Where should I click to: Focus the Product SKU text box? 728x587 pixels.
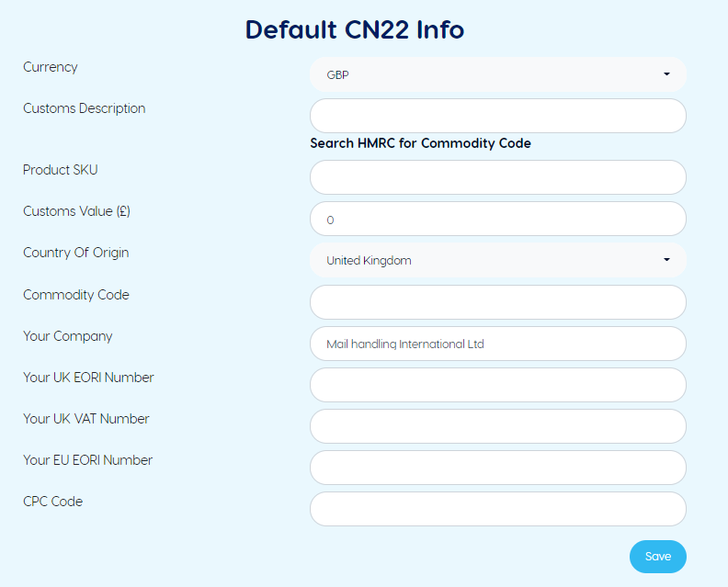[497, 177]
